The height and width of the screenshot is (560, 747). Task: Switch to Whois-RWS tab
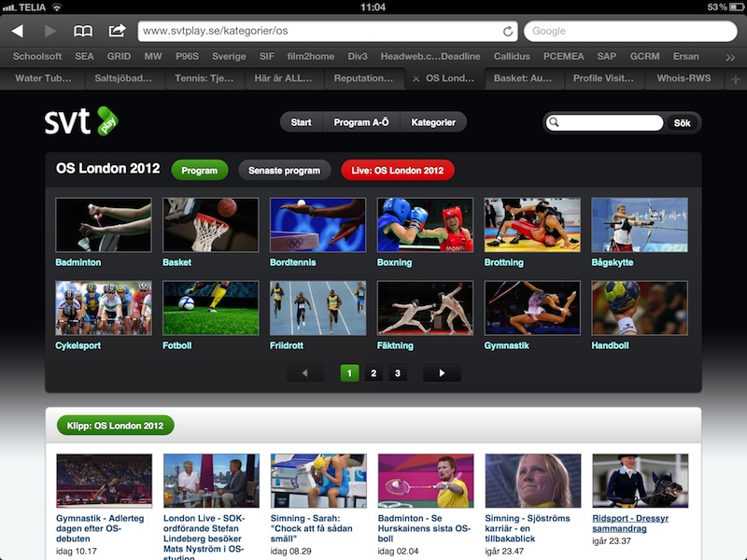point(684,78)
